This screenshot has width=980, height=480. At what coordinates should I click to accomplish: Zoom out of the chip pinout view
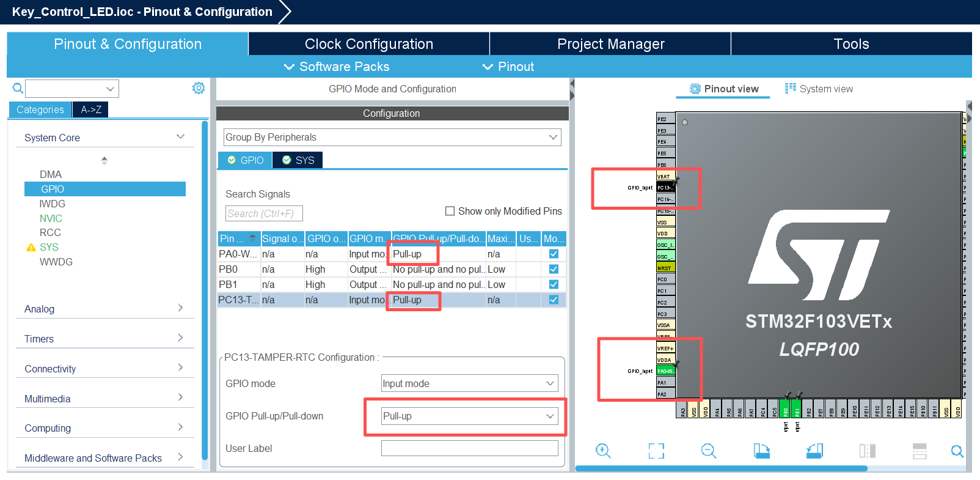click(709, 451)
